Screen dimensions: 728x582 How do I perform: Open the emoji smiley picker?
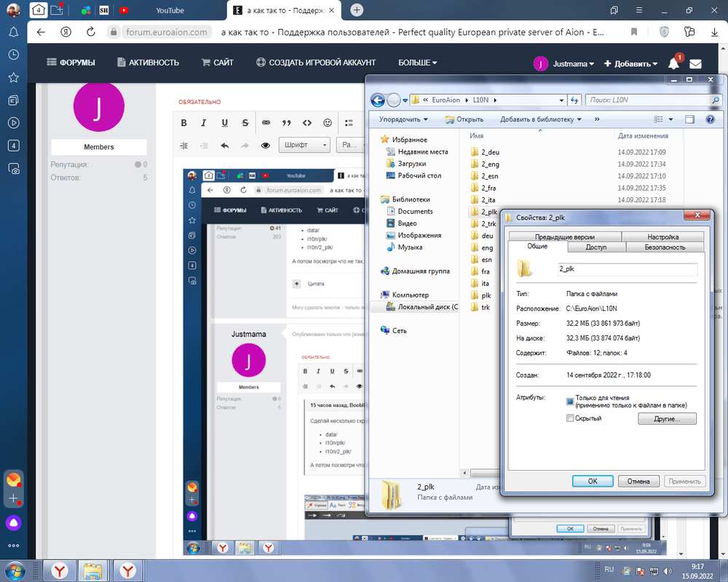click(328, 123)
